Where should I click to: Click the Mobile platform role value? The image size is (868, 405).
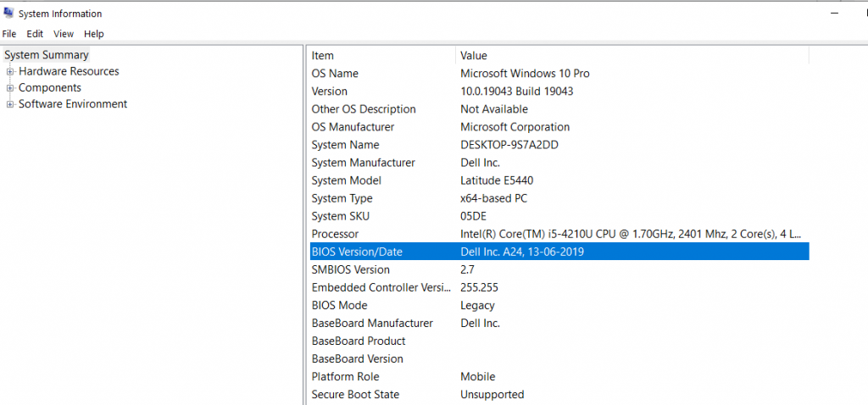click(x=478, y=377)
